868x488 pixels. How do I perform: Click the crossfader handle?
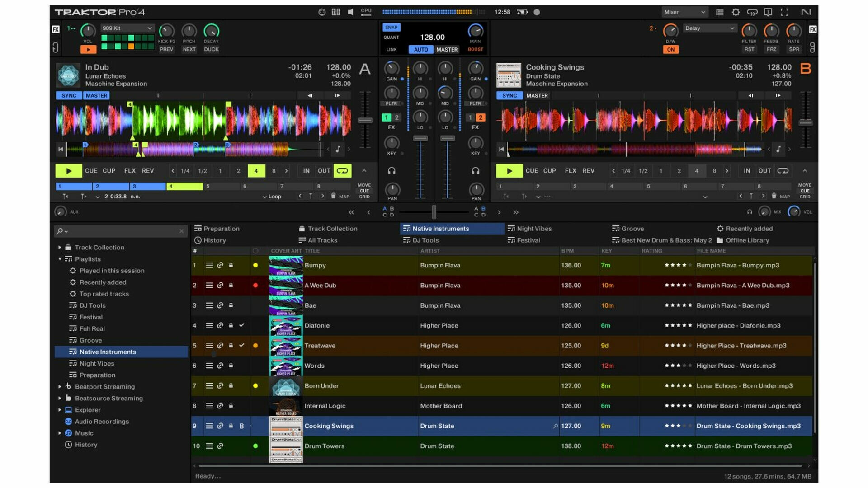click(x=434, y=212)
